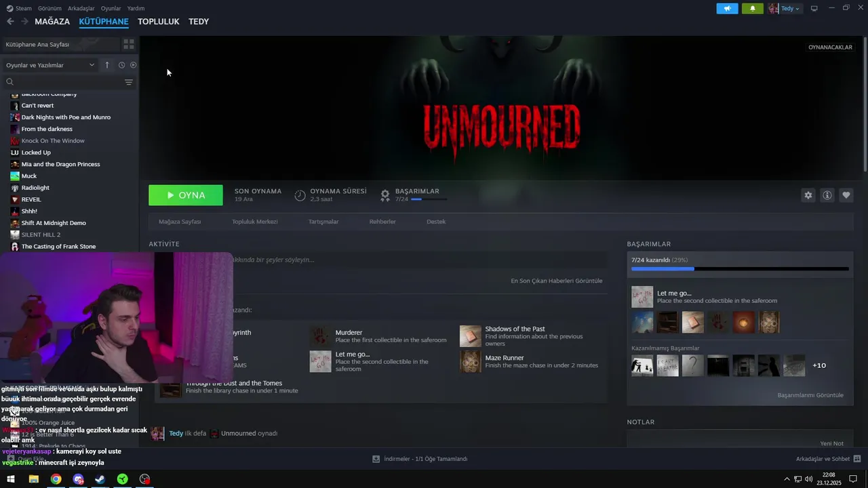Open Rehberler guides link
Screen dimensions: 868x488
(382, 222)
